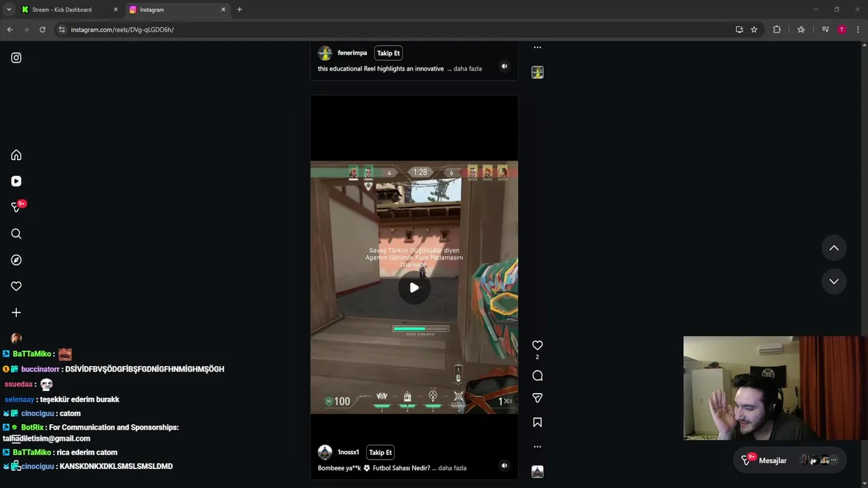Open 1nossx1 profile name
This screenshot has height=488, width=868.
tap(348, 452)
